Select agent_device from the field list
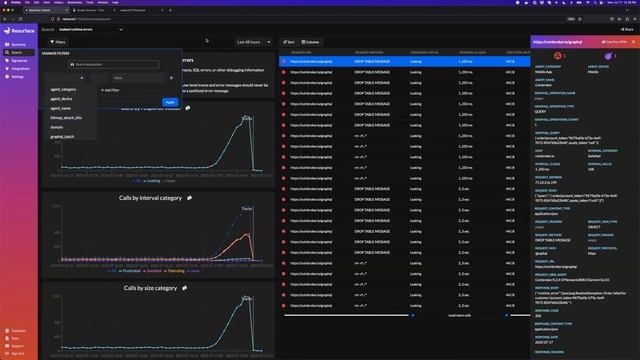Image resolution: width=640 pixels, height=360 pixels. 61,99
